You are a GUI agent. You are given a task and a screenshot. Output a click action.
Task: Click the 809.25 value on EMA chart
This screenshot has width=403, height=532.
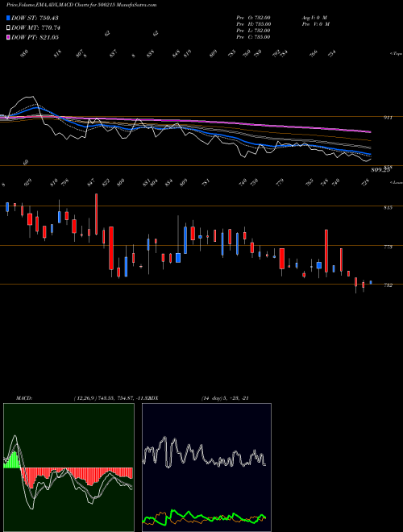point(380,169)
